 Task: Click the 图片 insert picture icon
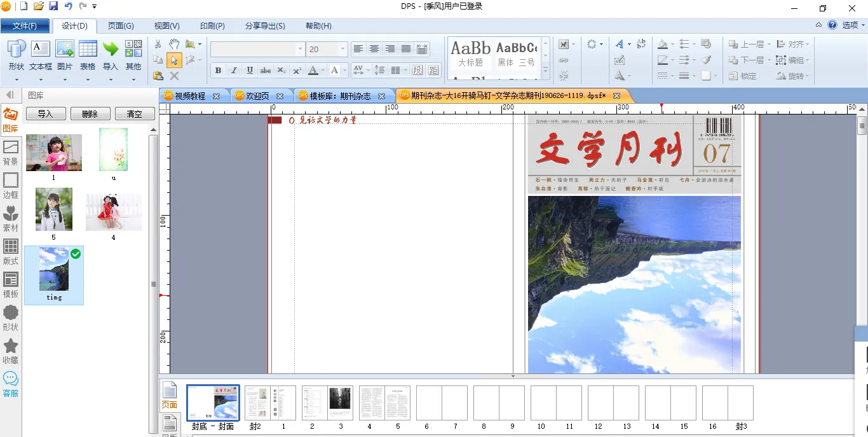65,50
